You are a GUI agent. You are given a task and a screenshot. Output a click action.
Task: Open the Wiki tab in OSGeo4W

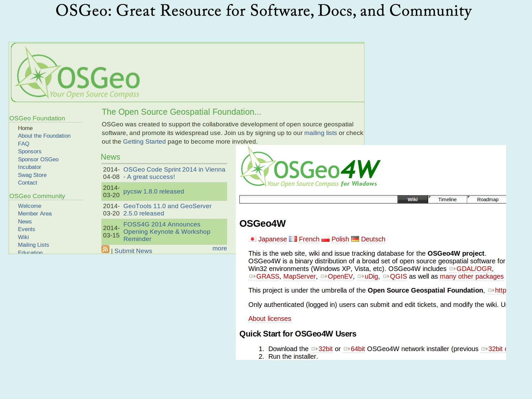coord(412,199)
